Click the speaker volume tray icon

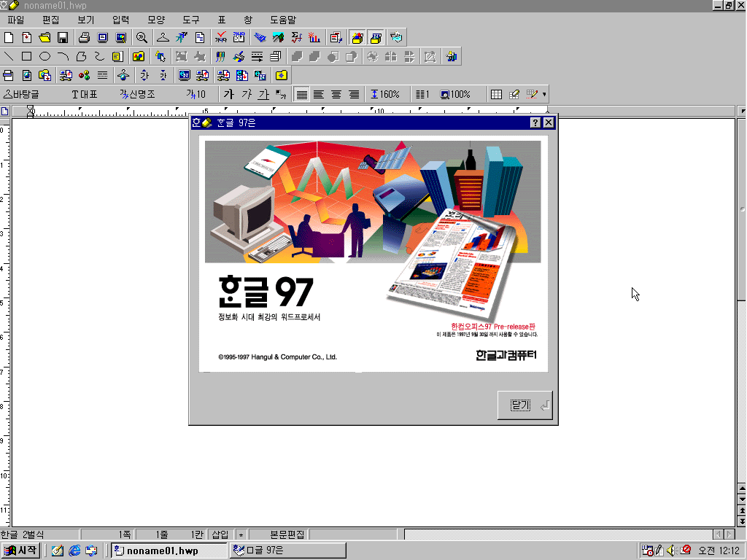coord(672,551)
